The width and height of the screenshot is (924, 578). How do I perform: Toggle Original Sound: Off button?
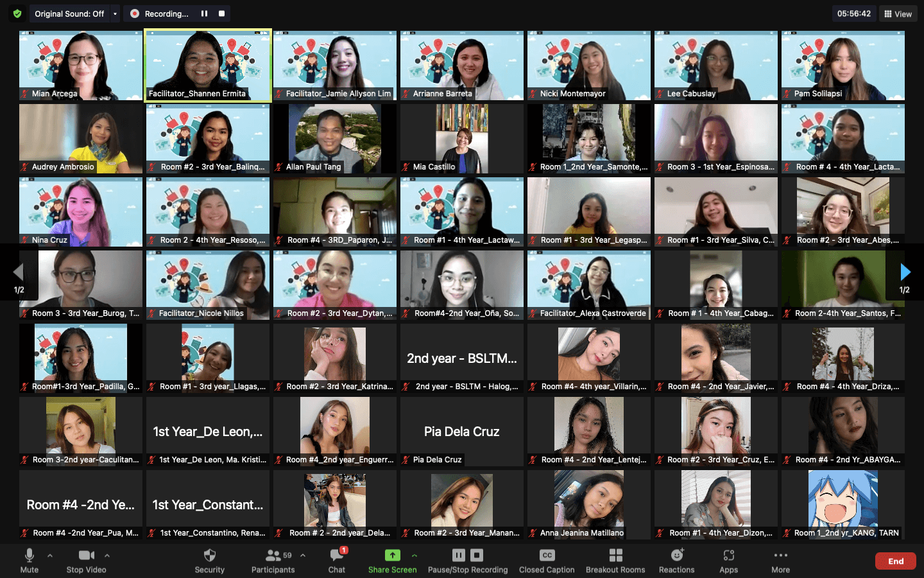coord(69,13)
